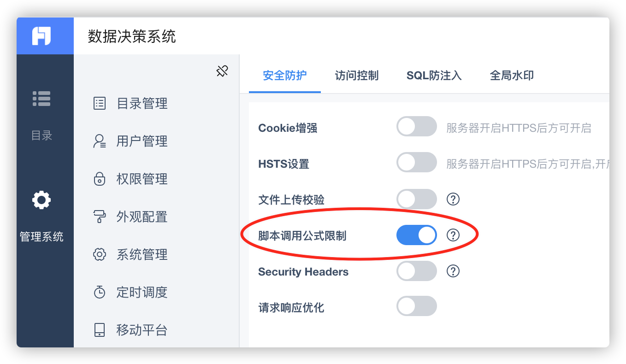The image size is (626, 364).
Task: Select the 管理系统 gear icon
Action: tap(41, 200)
